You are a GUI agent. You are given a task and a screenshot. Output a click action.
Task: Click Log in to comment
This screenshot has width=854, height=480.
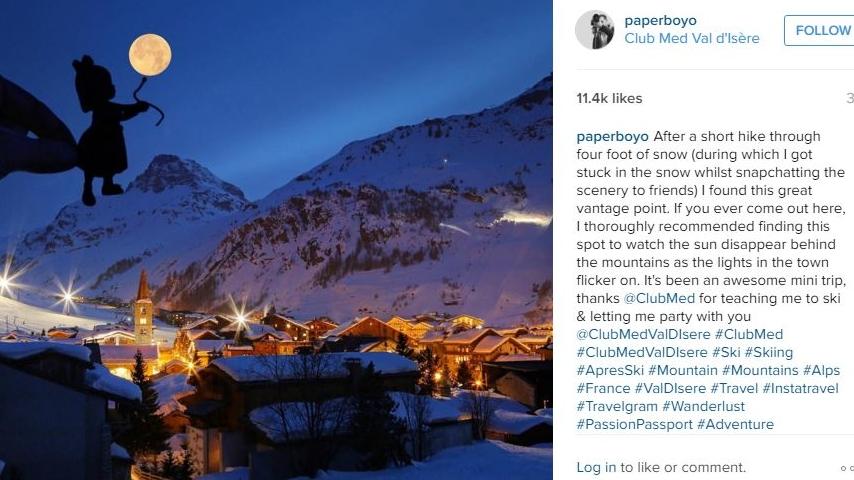(596, 467)
